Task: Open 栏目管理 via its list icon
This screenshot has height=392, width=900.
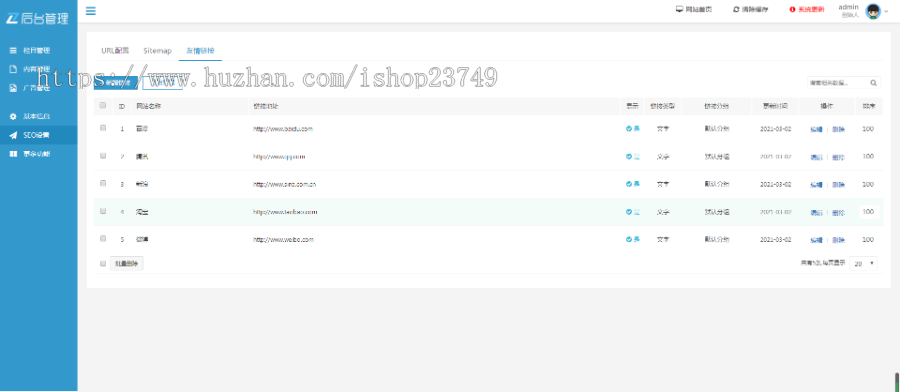Action: pyautogui.click(x=13, y=51)
